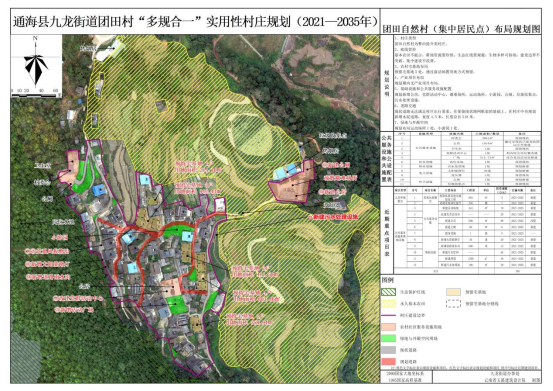The height and width of the screenshot is (391, 553).
Task: Click the '规划说明' vertical section label
Action: tap(387, 84)
